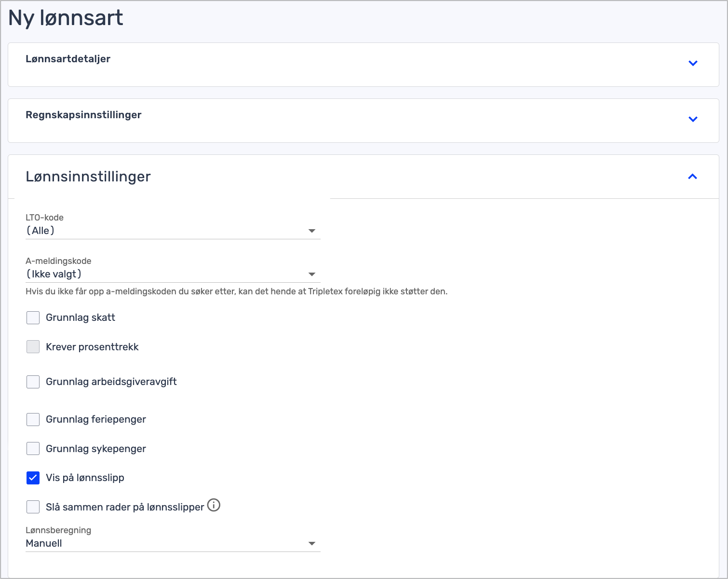Tick the Grunnlag arbeidsgiveravgift checkbox
The width and height of the screenshot is (728, 579).
(x=33, y=382)
